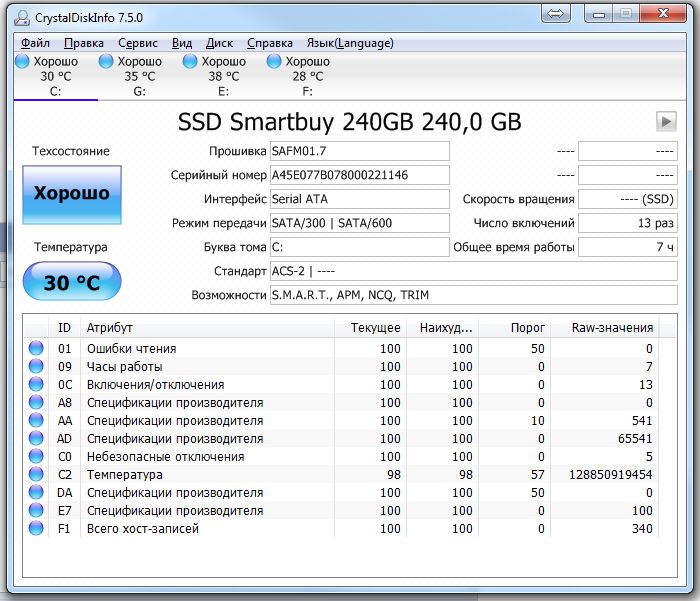Select drive C: status at 30 °C
This screenshot has height=601, width=700.
coord(55,76)
